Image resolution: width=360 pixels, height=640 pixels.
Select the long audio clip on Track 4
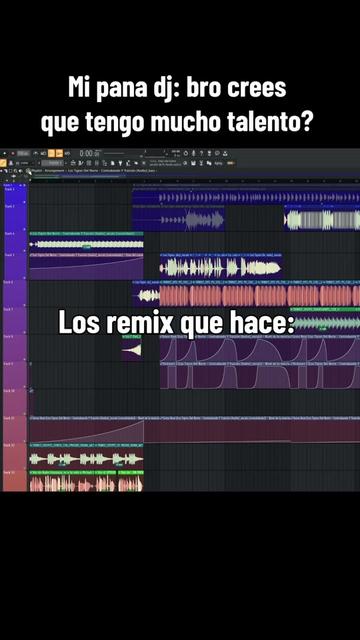pyautogui.click(x=87, y=242)
